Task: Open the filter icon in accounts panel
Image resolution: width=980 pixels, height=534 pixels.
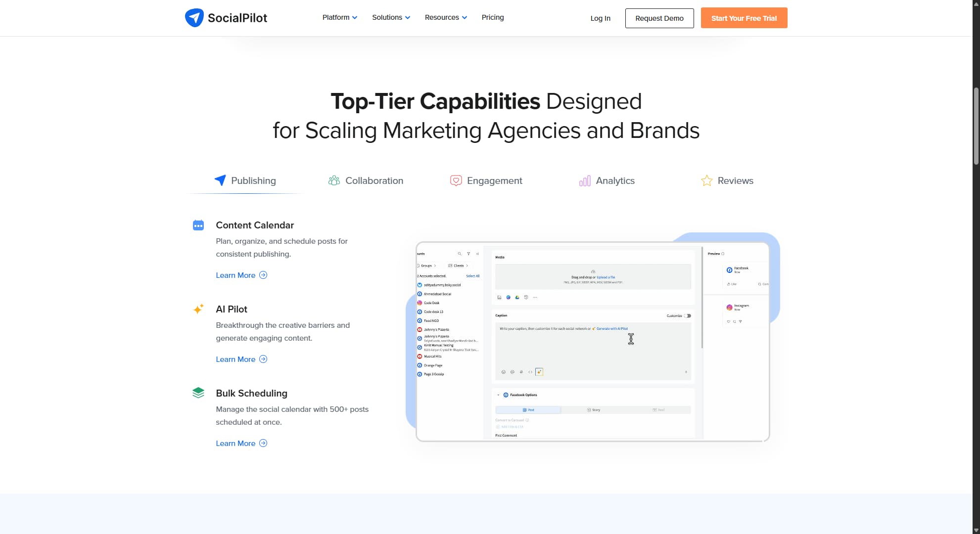Action: tap(469, 254)
